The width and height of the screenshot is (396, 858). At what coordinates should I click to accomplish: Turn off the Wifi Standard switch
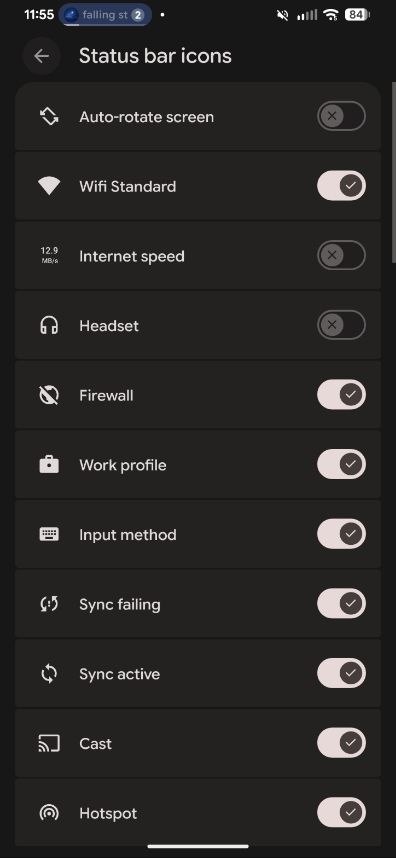pyautogui.click(x=341, y=186)
